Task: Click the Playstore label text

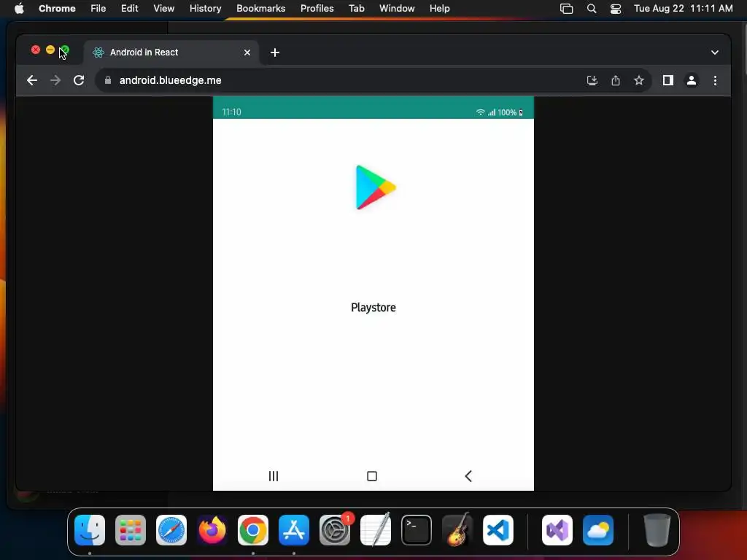Action: (x=373, y=308)
